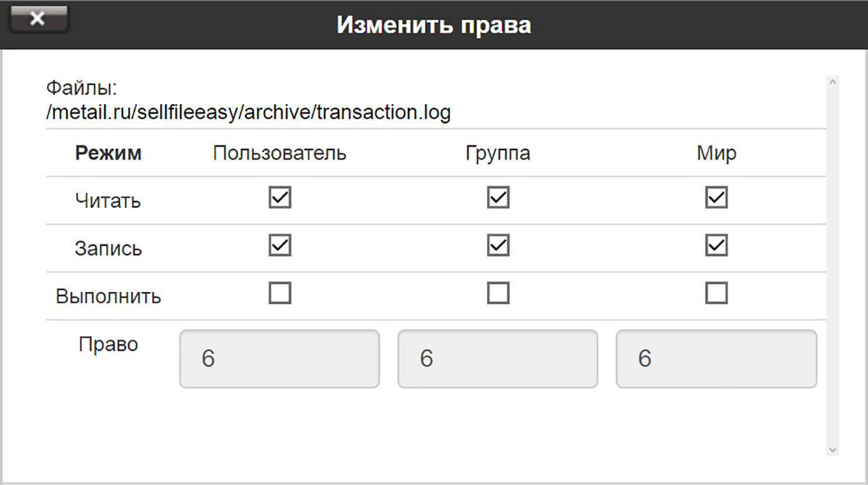
Task: Toggle Запись checkbox for Группа
Action: 498,246
